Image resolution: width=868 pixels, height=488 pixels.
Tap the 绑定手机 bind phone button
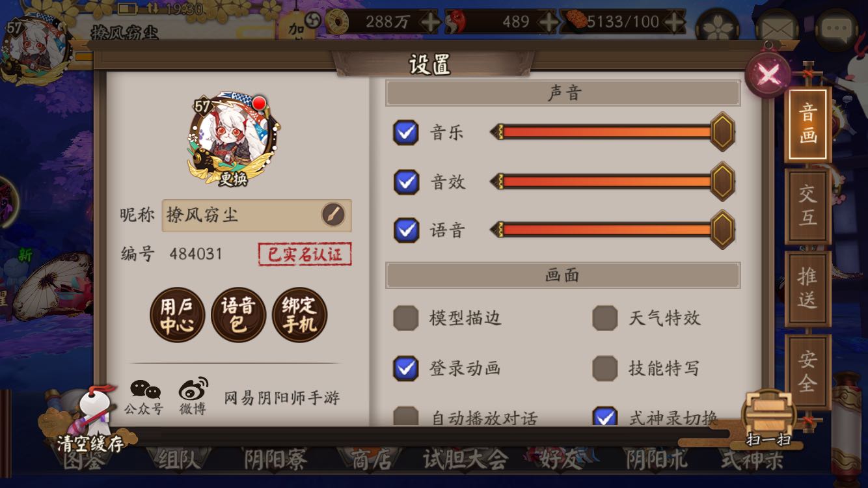[x=299, y=316]
